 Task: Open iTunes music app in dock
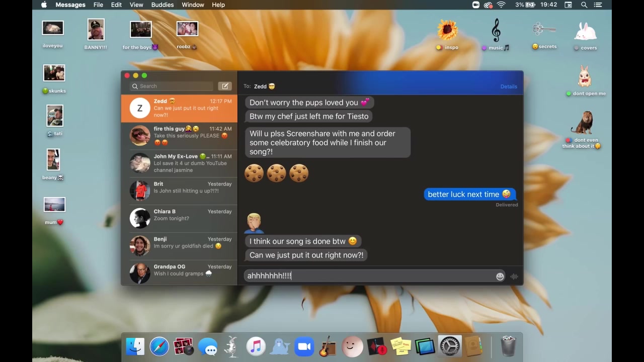256,346
